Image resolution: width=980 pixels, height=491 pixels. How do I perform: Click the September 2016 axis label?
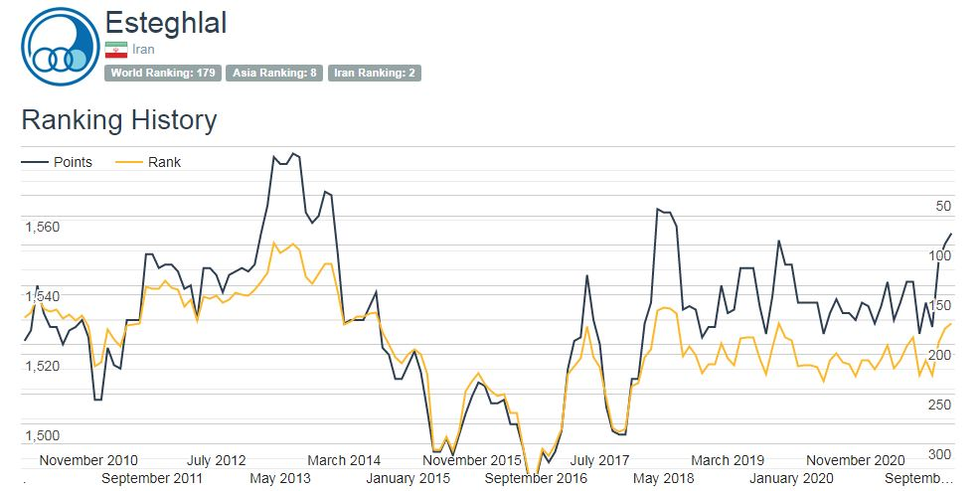point(537,478)
